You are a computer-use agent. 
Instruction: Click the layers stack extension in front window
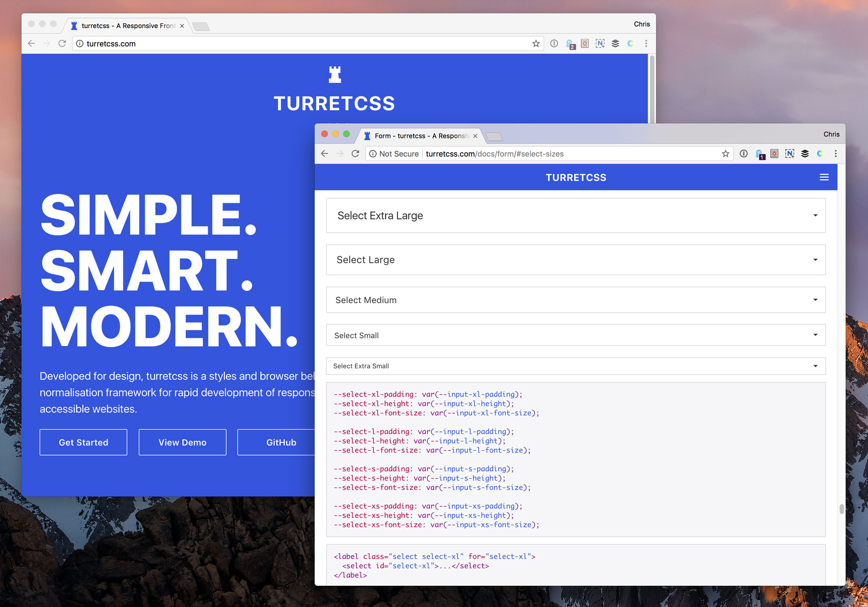click(805, 154)
